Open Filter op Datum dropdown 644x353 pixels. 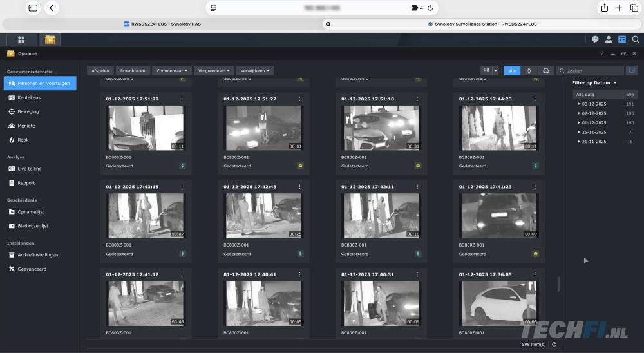(x=594, y=83)
